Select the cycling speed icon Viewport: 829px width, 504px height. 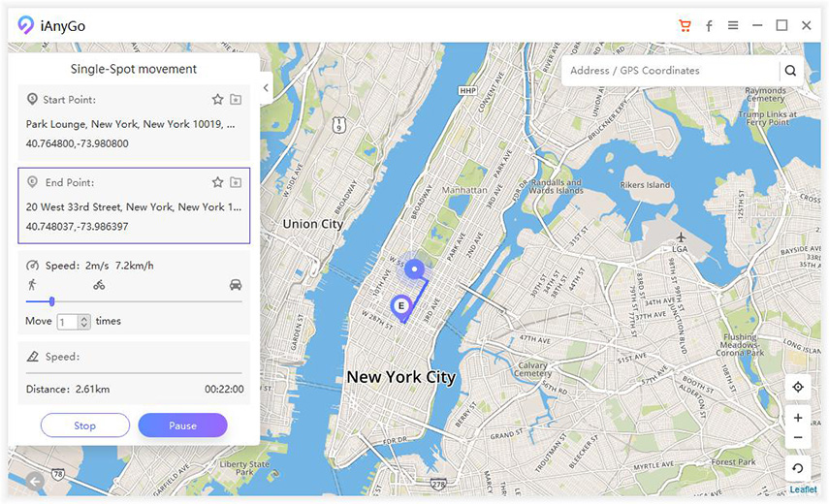pos(99,285)
